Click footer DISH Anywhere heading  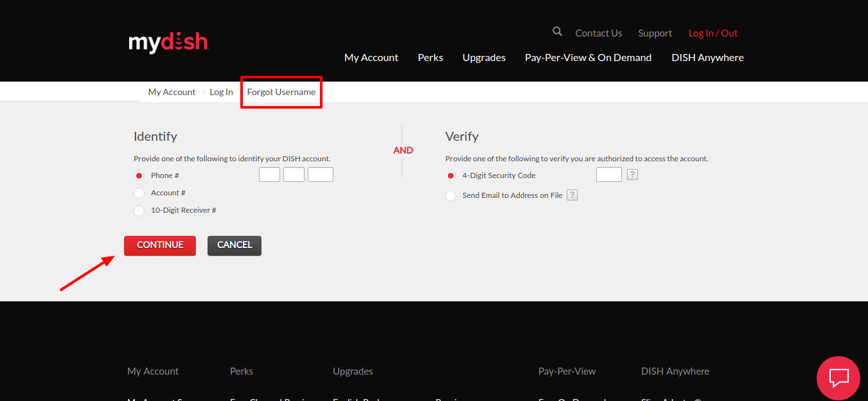(x=675, y=371)
